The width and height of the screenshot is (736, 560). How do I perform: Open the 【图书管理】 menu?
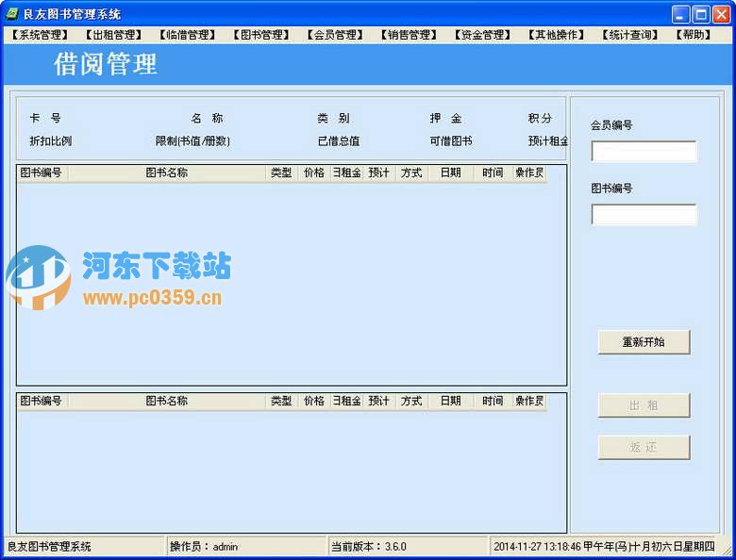tap(261, 35)
